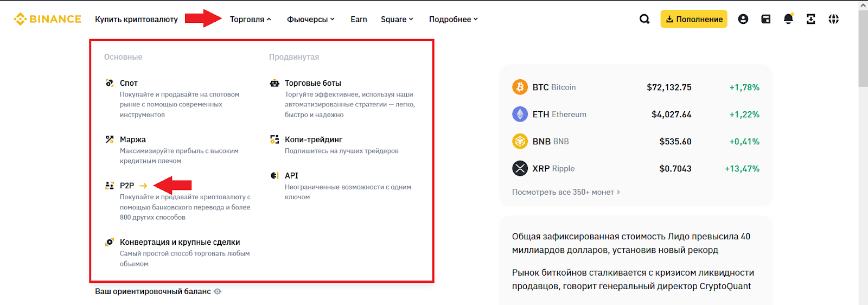Screen dimensions: 868x305
Task: Open the language globe icon
Action: click(x=834, y=19)
